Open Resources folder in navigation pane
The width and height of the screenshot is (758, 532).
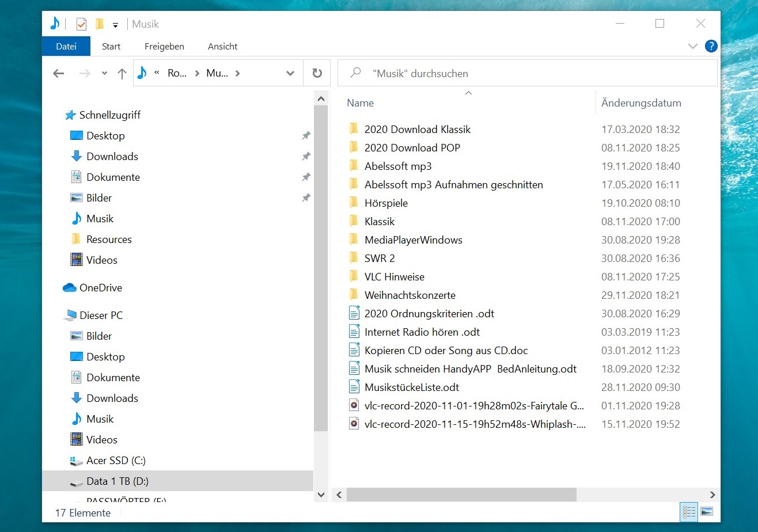109,239
